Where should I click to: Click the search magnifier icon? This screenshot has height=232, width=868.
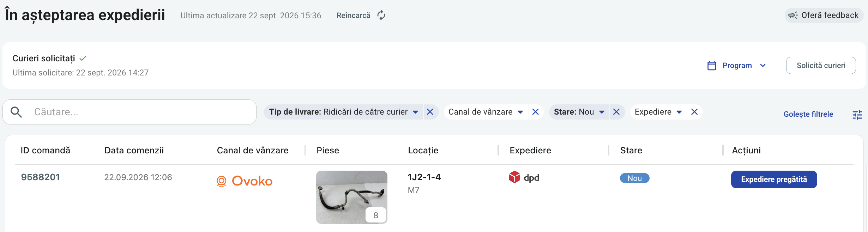[16, 112]
